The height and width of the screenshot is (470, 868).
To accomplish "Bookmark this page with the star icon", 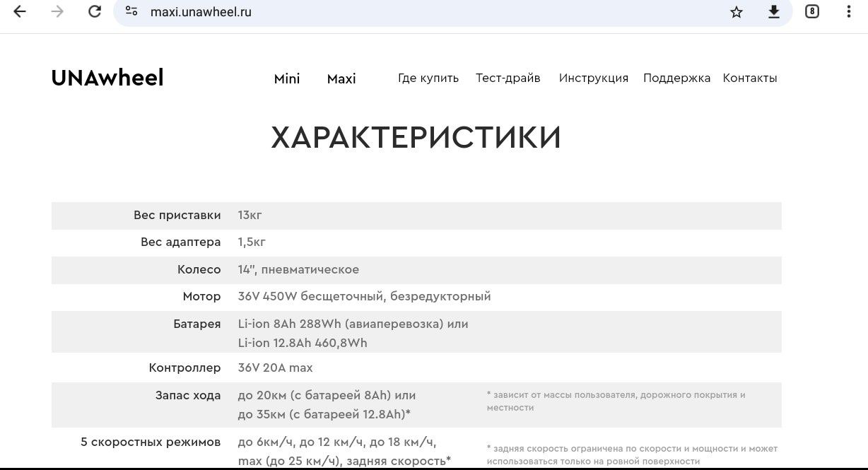I will tap(737, 12).
